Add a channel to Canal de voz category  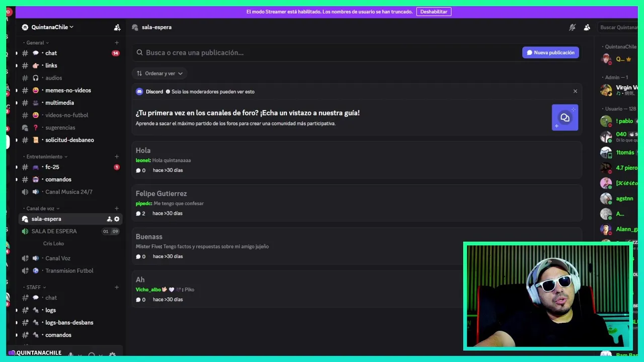coord(117,208)
